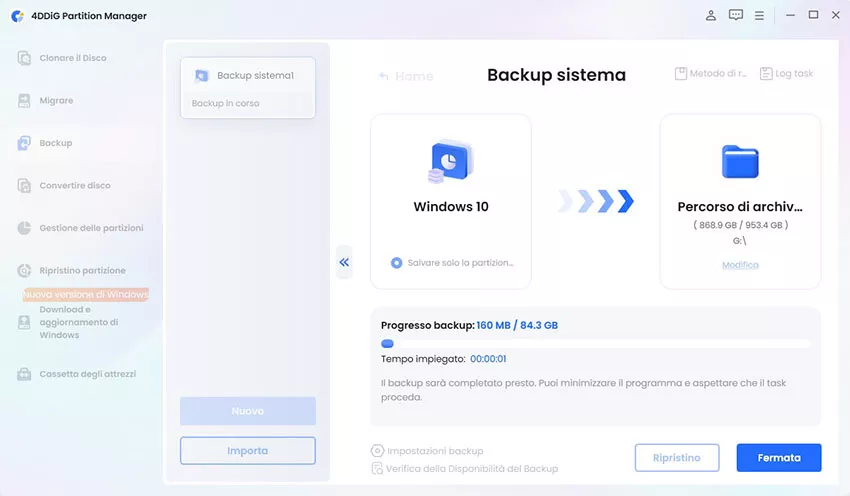
Task: Click the Migrare sidebar icon
Action: coord(24,100)
